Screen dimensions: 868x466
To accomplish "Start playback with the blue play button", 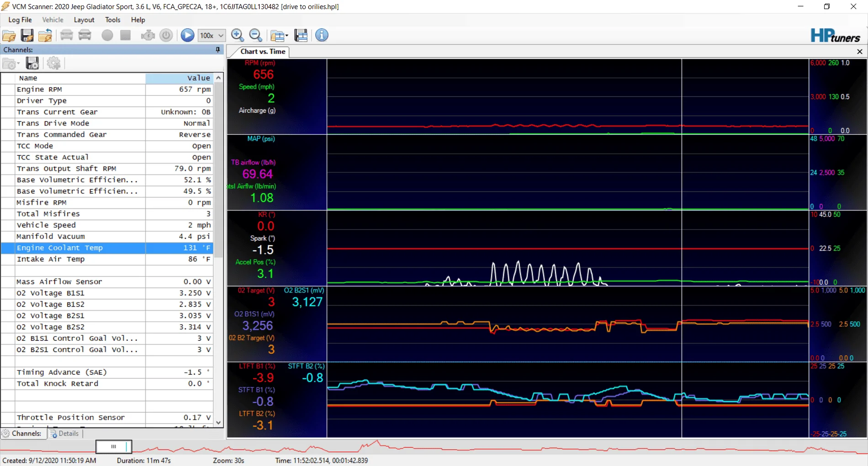I will tap(187, 35).
